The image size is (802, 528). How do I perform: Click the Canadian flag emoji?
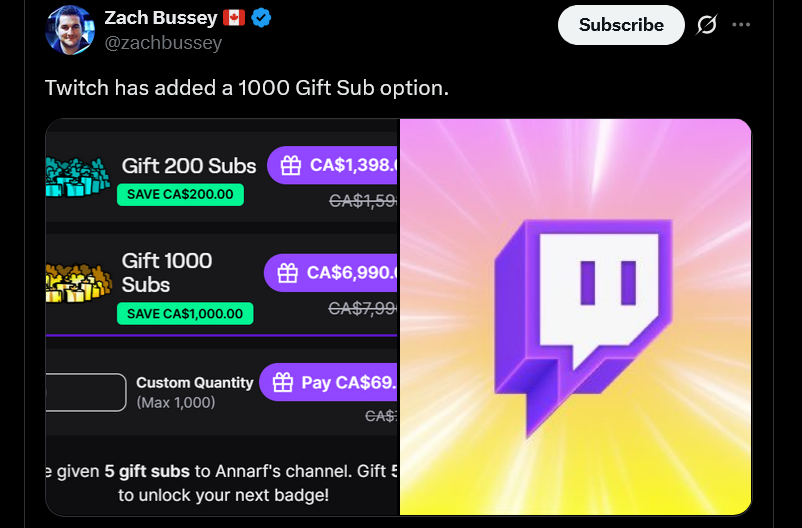point(234,18)
